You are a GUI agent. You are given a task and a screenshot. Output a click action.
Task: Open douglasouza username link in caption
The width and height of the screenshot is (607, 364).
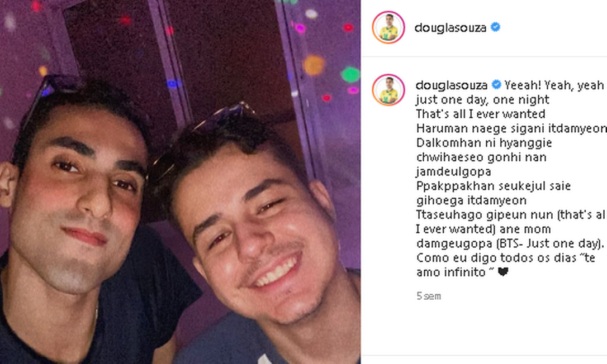452,85
